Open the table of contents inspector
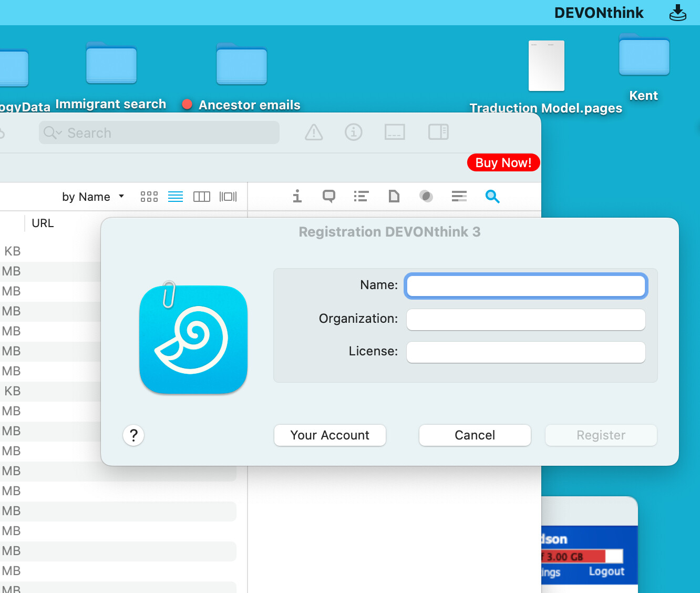Image resolution: width=700 pixels, height=593 pixels. (x=361, y=196)
